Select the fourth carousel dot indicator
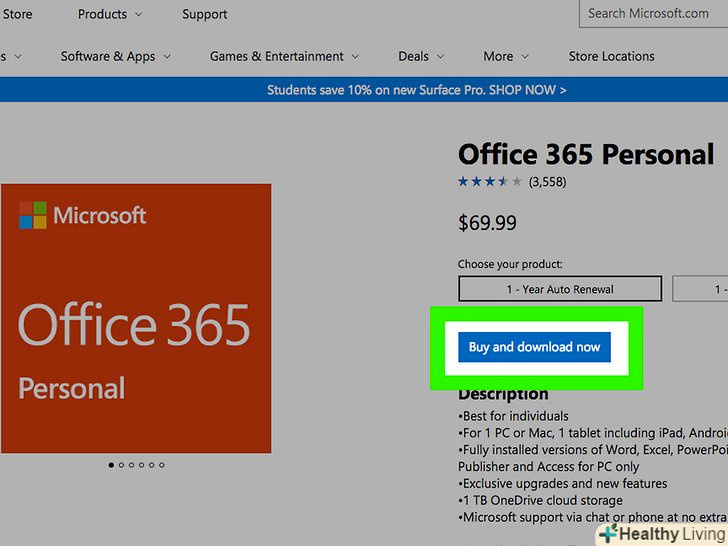Image resolution: width=728 pixels, height=546 pixels. [142, 465]
